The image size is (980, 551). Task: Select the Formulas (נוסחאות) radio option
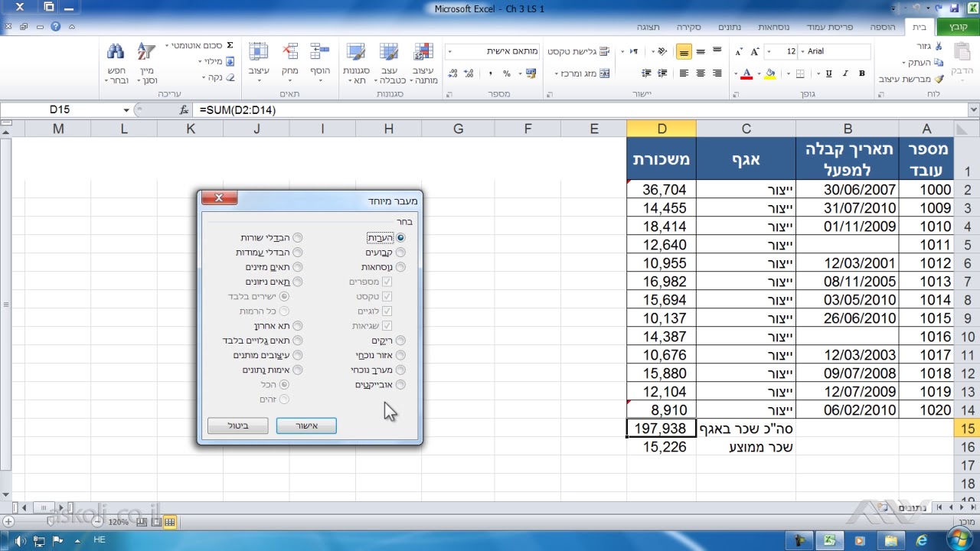coord(400,267)
